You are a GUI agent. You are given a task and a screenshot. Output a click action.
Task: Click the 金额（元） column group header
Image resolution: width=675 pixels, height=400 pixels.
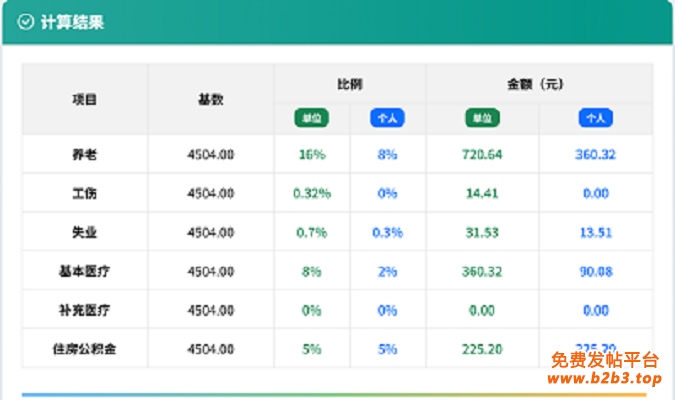(x=538, y=84)
